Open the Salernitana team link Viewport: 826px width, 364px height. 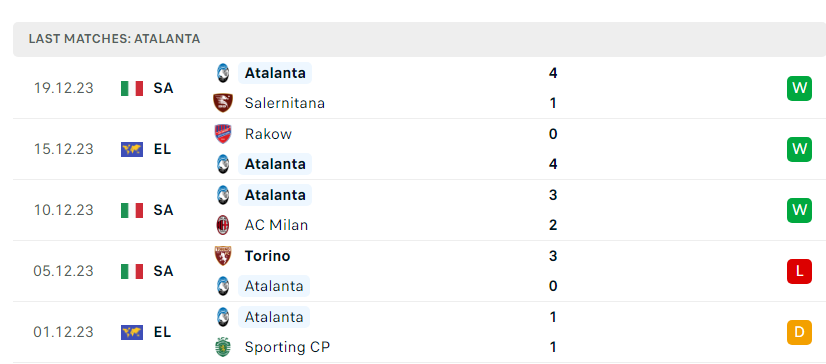284,103
